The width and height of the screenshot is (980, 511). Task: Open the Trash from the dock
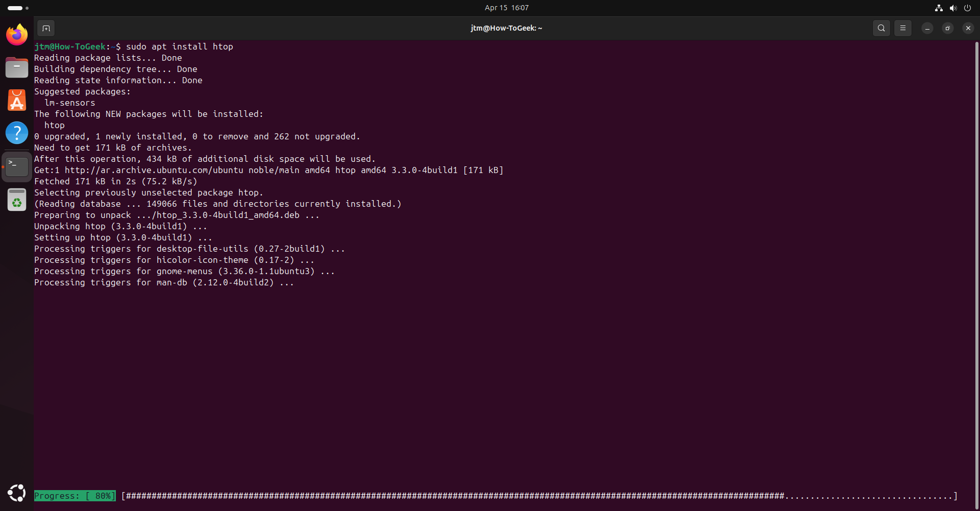[x=16, y=200]
